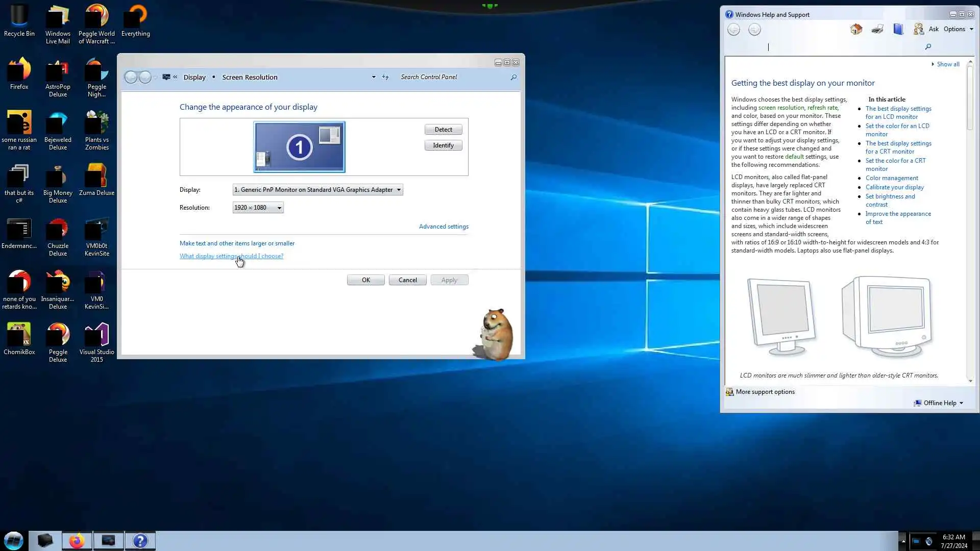
Task: Open the Advanced settings link
Action: click(x=444, y=227)
